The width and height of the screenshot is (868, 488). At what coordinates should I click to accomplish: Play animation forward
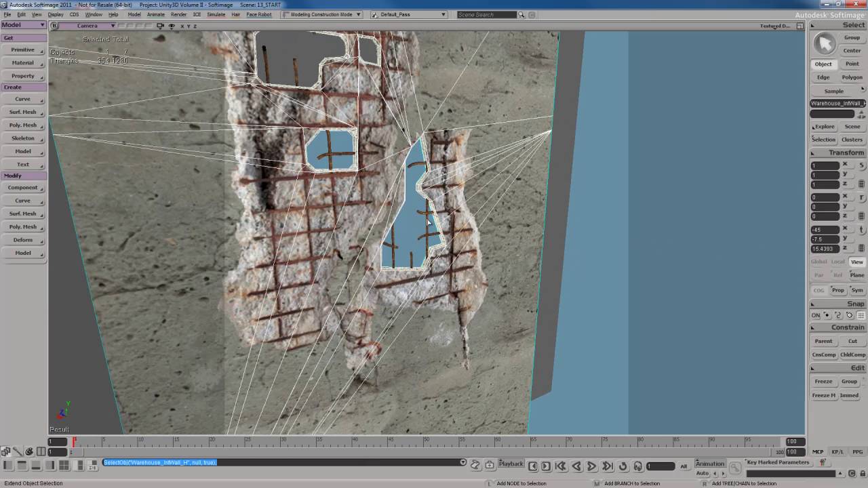click(591, 466)
